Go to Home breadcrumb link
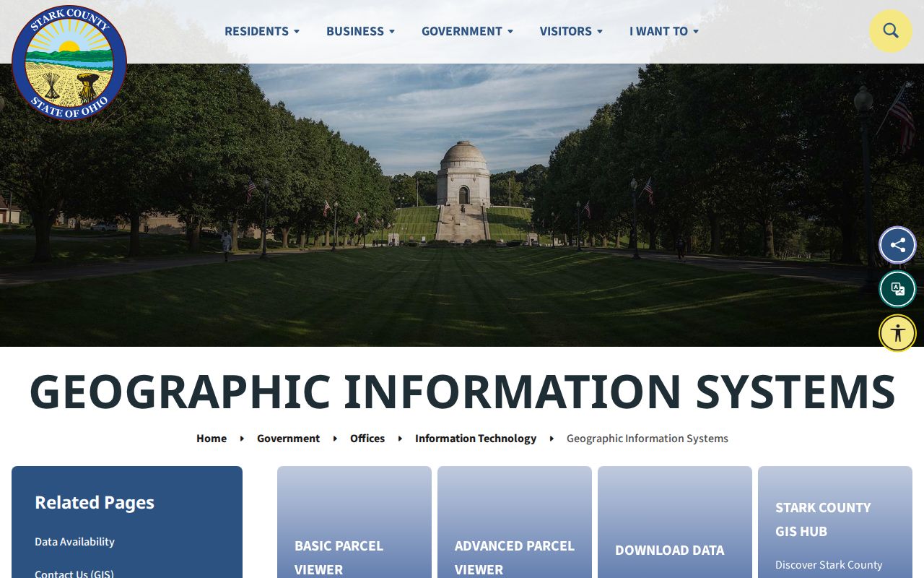Screen dimensions: 924x578 tap(212, 439)
